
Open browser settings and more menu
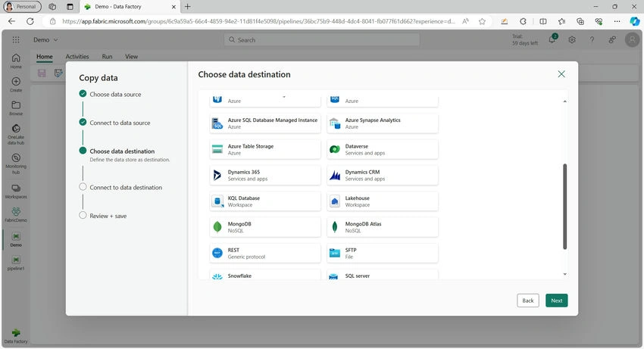(617, 21)
